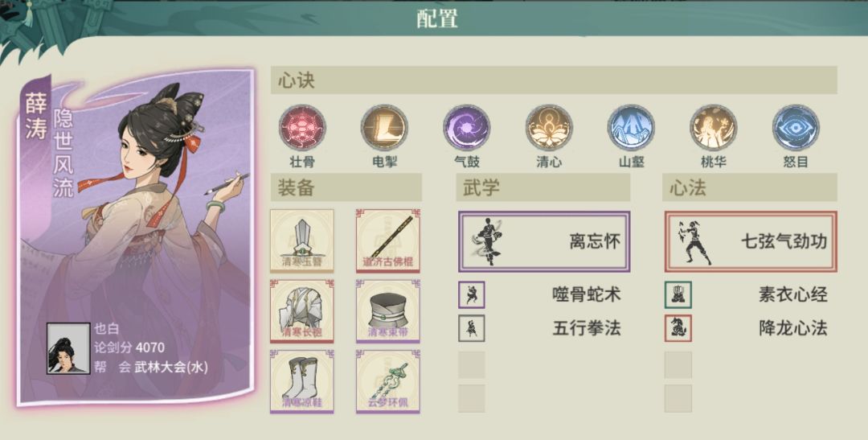
Task: Open the 怒目 eye icon
Action: [x=796, y=128]
